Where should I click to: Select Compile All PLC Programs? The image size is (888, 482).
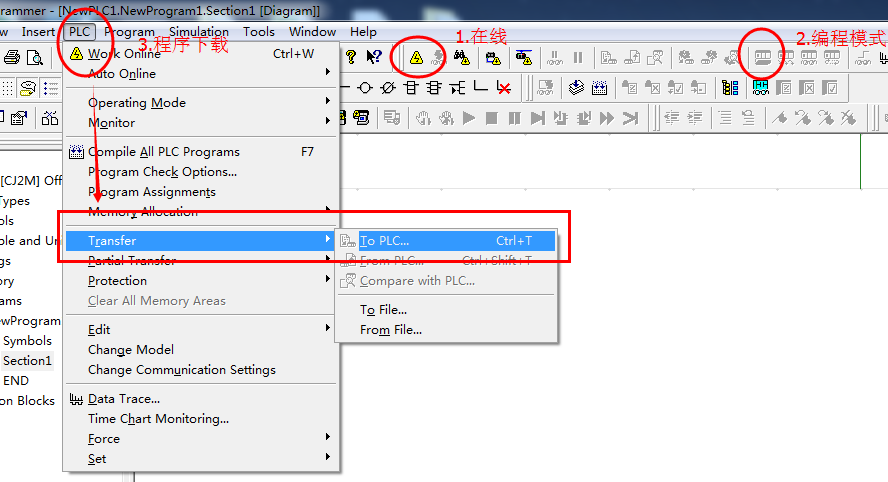(164, 152)
